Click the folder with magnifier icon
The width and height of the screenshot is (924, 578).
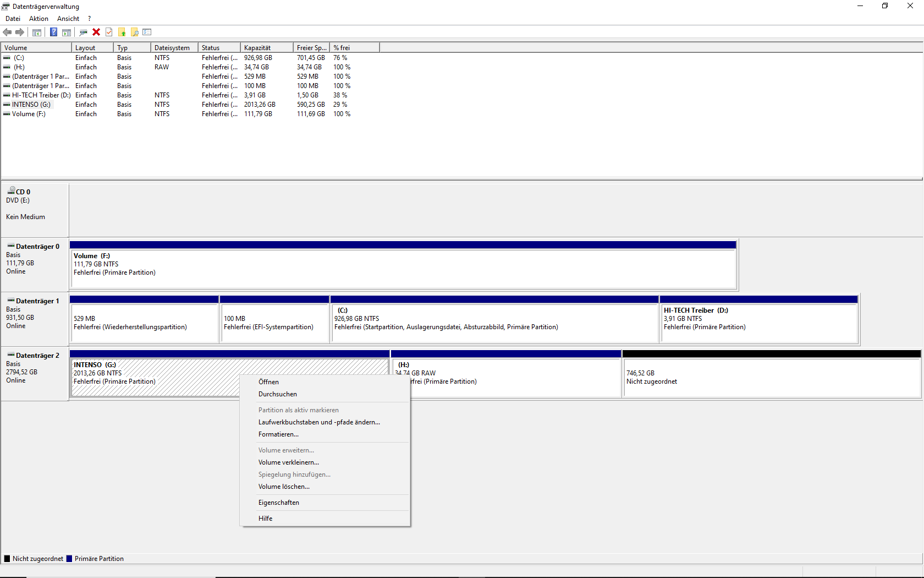(x=134, y=32)
